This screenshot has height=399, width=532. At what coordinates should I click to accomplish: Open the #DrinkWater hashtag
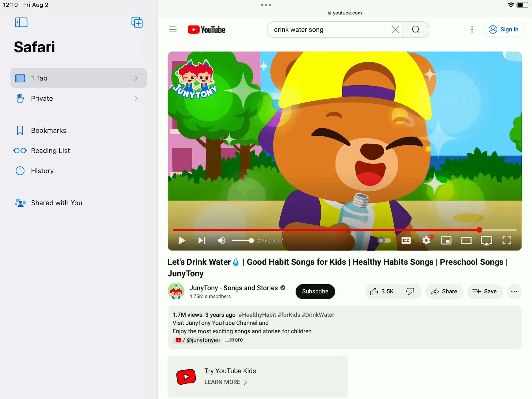tap(318, 315)
